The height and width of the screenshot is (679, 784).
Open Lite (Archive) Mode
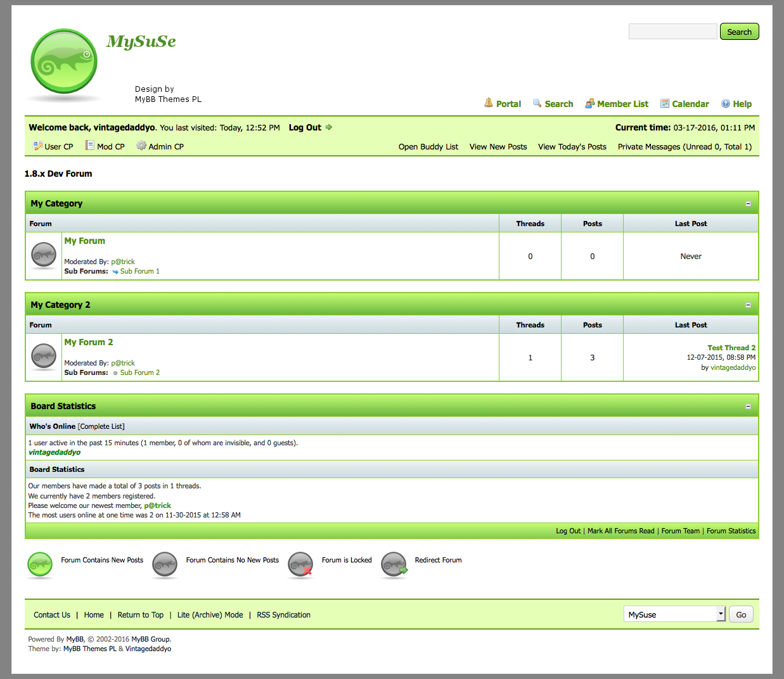point(210,615)
